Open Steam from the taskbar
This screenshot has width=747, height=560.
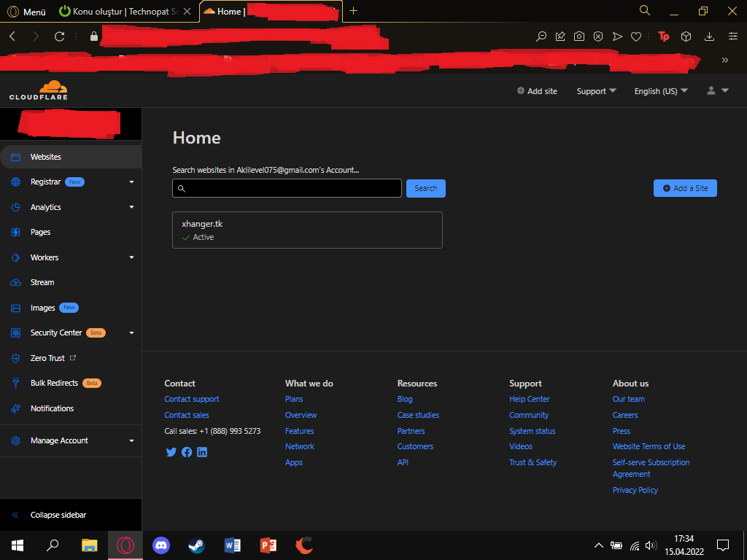click(196, 545)
